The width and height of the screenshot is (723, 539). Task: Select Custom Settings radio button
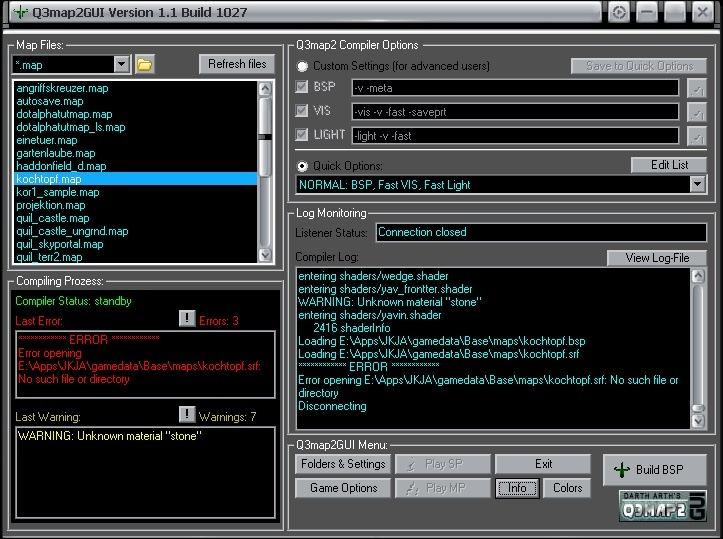click(x=303, y=66)
